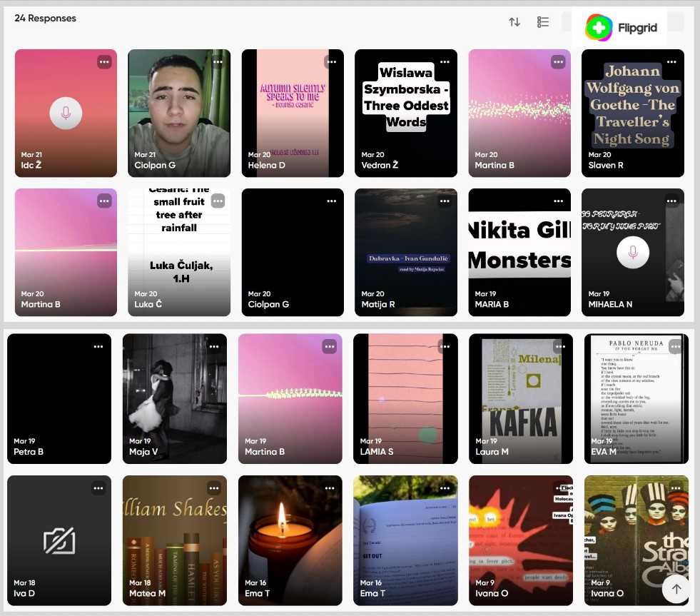Sort the responses with the arrows icon
This screenshot has height=616, width=700.
click(514, 22)
